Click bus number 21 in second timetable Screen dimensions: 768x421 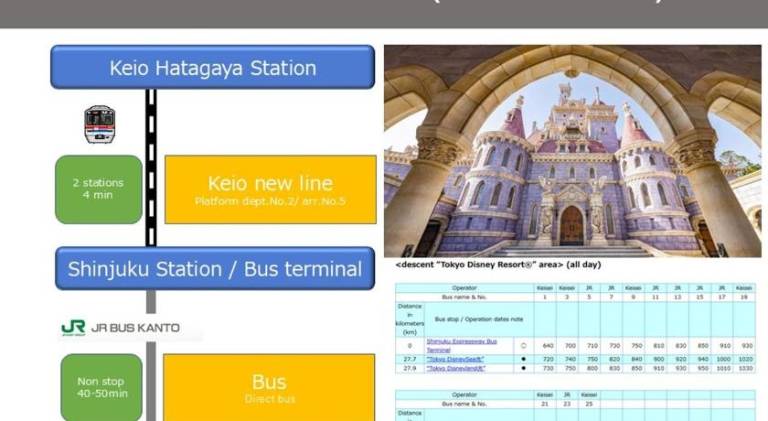(x=545, y=404)
